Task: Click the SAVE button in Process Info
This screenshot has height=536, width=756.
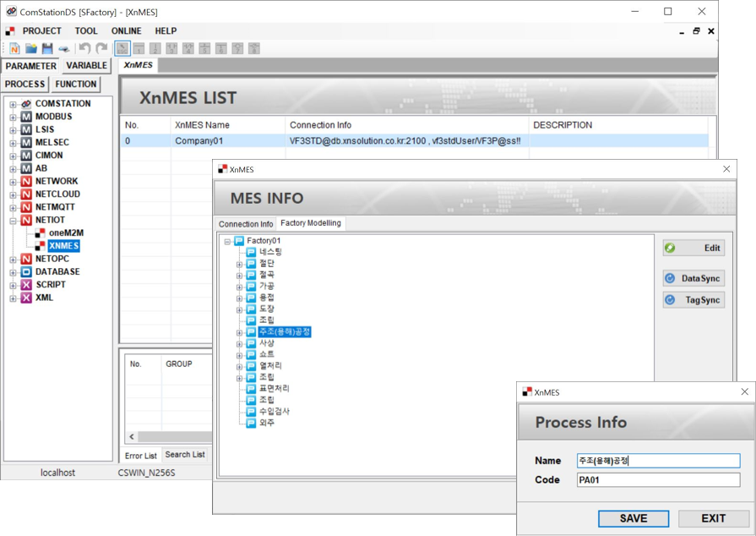Action: [633, 518]
